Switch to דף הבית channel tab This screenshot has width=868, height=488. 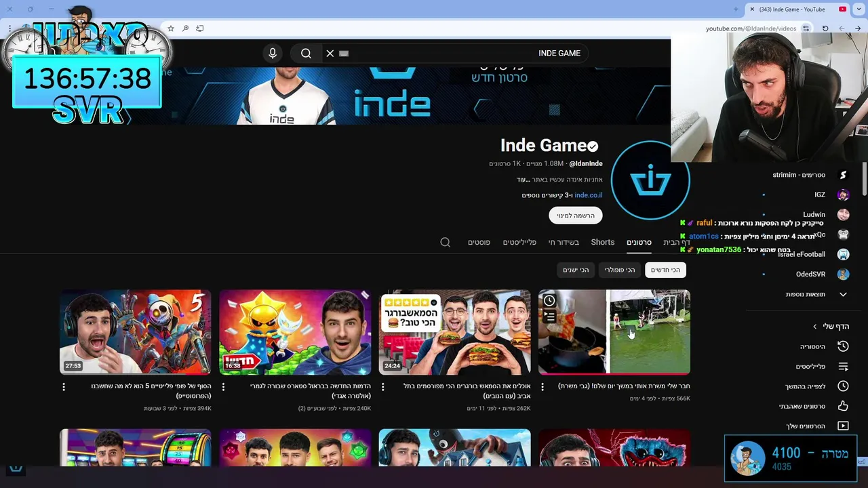point(676,242)
